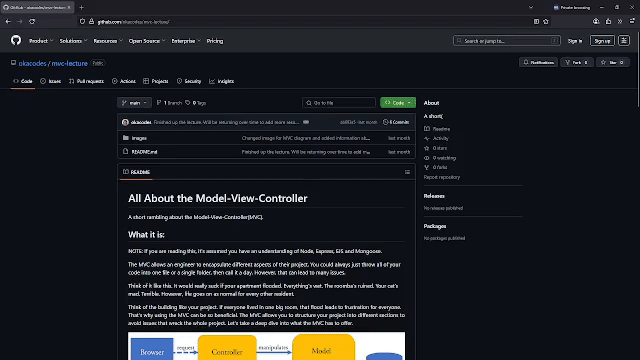Click the GitHub logo icon
640x360 pixels.
coord(16,40)
